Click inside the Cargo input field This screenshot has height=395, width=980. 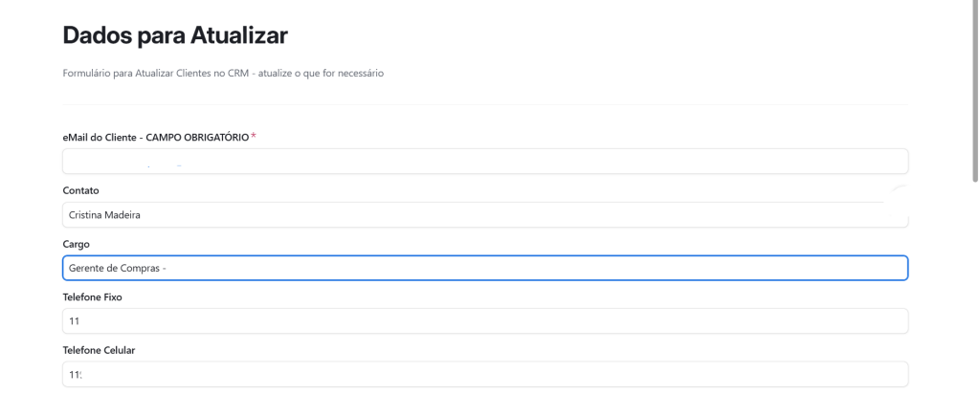click(484, 268)
